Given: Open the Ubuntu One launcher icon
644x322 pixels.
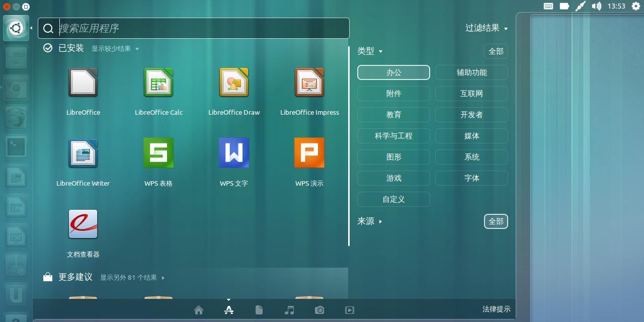Looking at the screenshot, I should (x=16, y=295).
